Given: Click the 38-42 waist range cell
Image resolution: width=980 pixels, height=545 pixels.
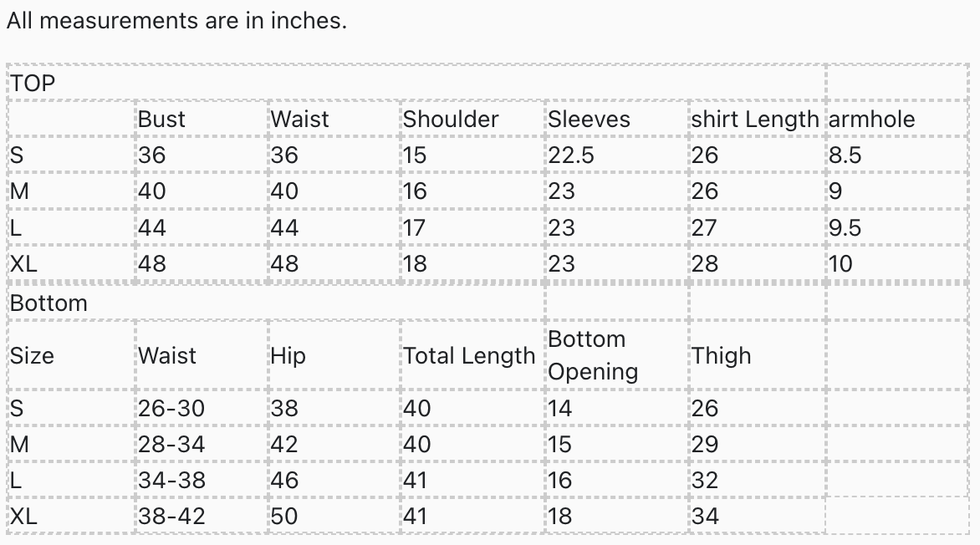Looking at the screenshot, I should (171, 517).
